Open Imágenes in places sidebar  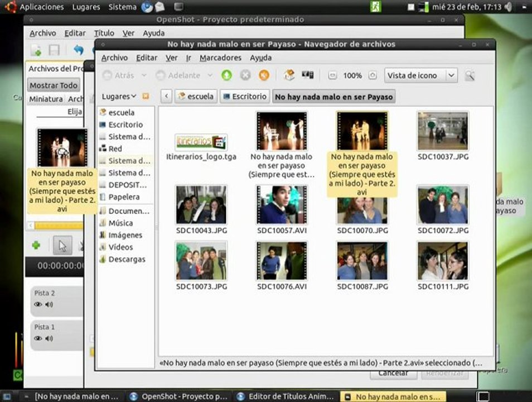pos(125,235)
